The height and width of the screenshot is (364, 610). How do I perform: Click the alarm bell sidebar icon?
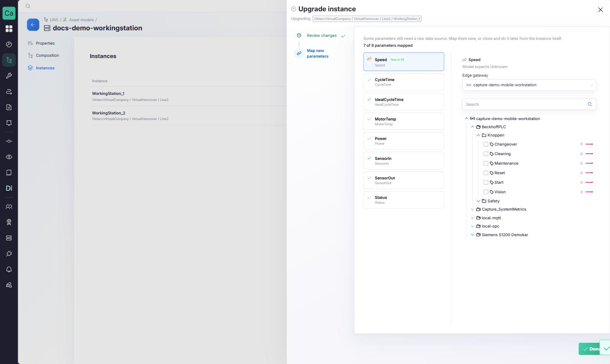(9, 123)
